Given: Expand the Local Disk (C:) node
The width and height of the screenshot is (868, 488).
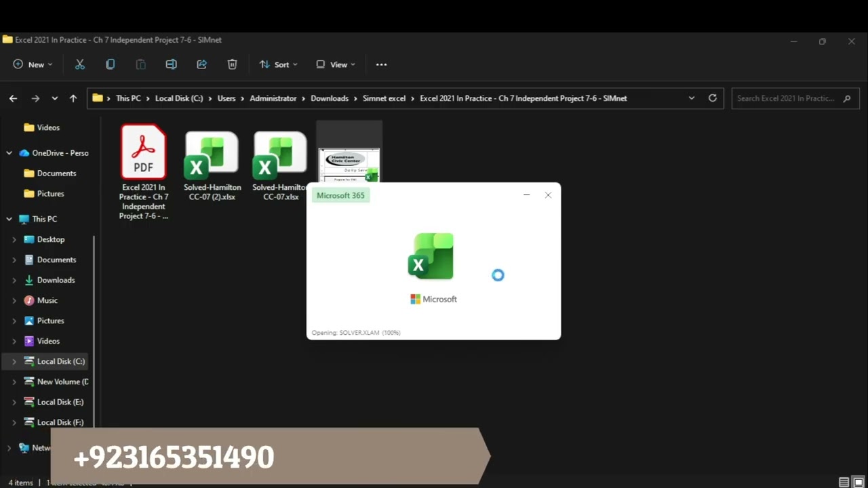Looking at the screenshot, I should pos(14,361).
